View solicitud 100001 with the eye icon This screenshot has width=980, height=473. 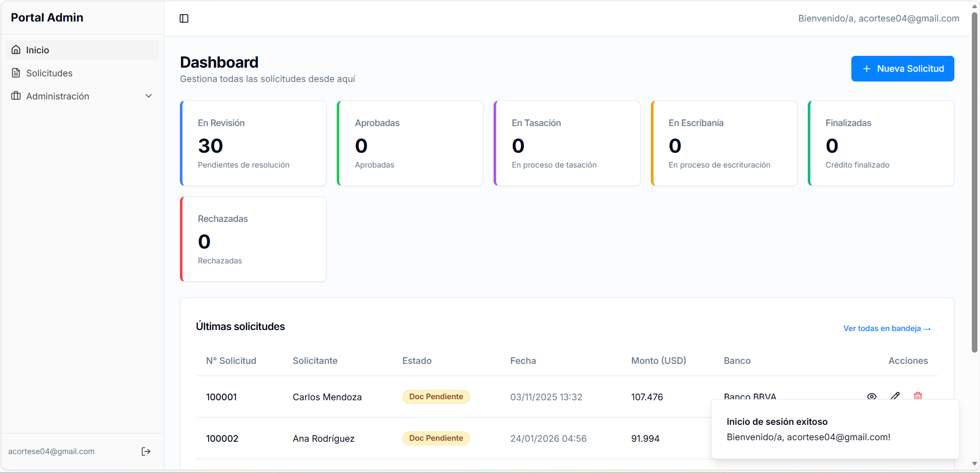[872, 396]
